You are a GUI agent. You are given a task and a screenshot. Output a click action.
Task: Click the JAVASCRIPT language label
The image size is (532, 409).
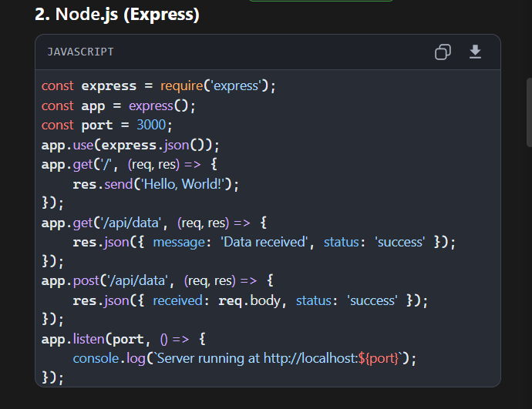80,52
